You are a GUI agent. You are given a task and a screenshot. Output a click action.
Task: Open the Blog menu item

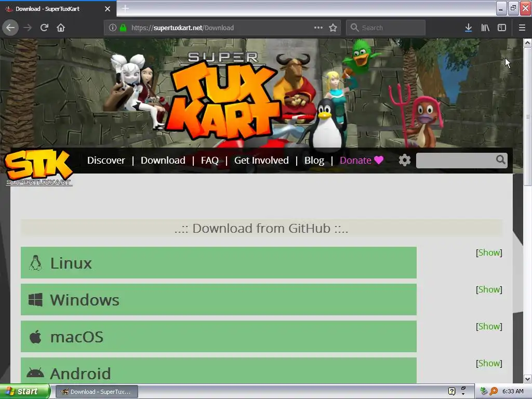coord(314,160)
